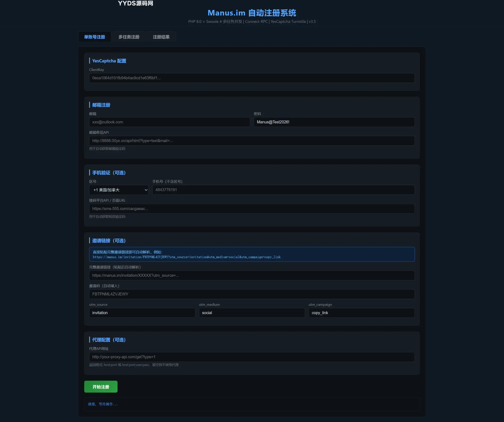Click the utm_source label
The image size is (504, 422).
click(x=98, y=305)
